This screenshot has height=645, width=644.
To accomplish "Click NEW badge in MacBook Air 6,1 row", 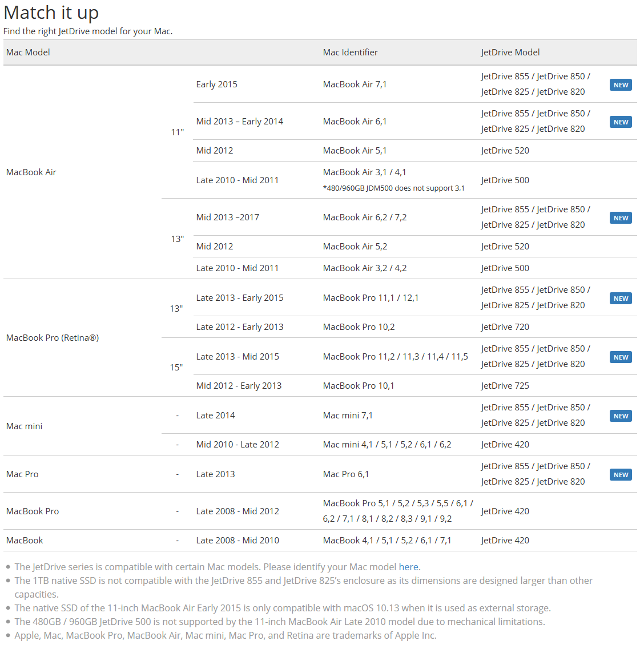I will tap(621, 122).
